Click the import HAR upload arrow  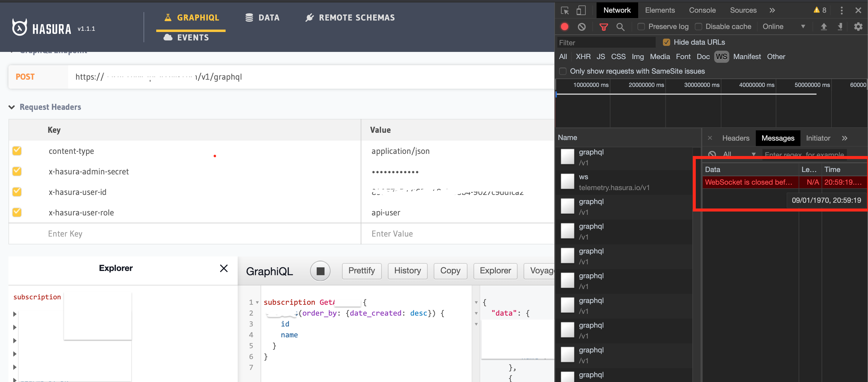click(x=824, y=27)
